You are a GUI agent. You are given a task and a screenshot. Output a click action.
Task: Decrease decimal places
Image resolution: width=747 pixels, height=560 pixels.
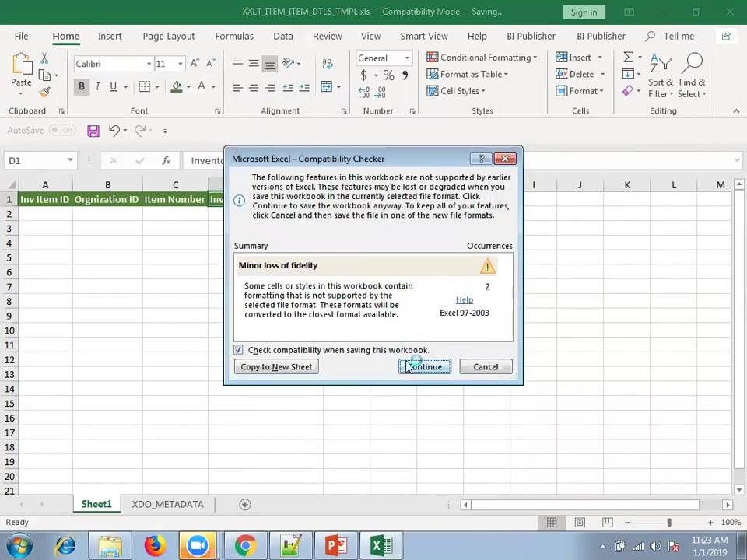[381, 93]
